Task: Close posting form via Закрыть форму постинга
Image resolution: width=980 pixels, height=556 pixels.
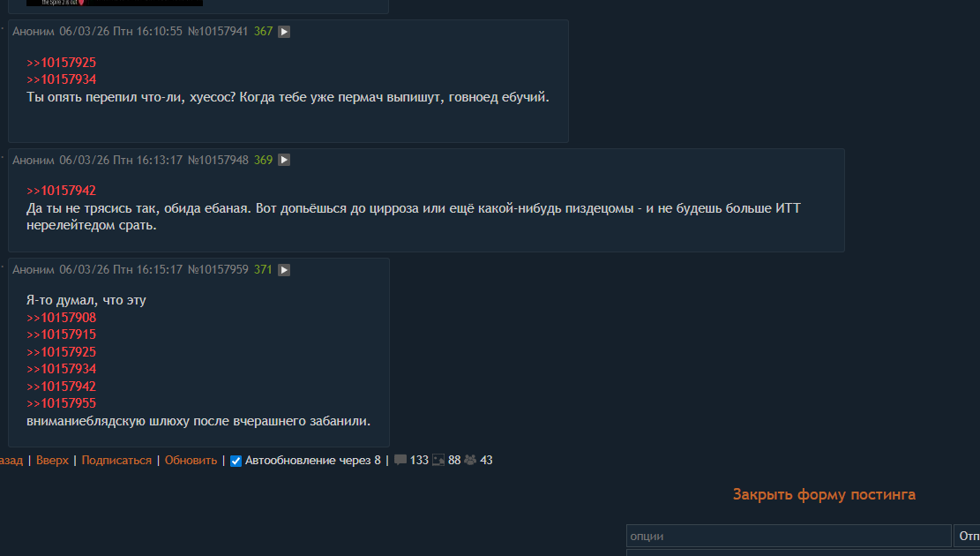Action: (x=824, y=494)
